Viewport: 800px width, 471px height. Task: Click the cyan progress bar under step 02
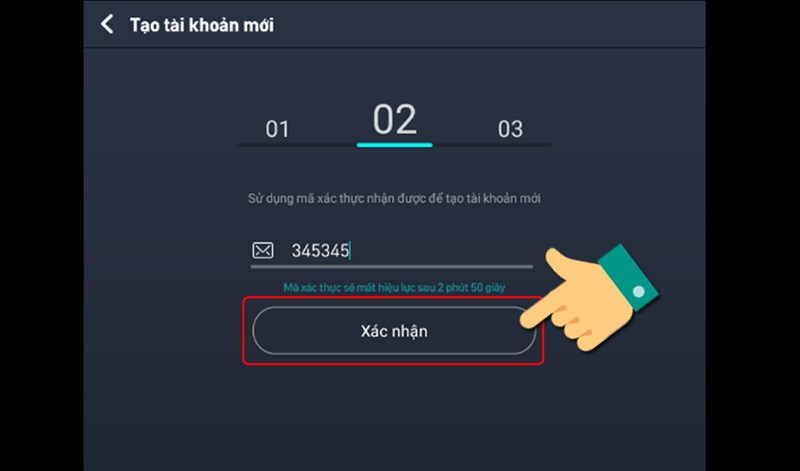tap(394, 145)
